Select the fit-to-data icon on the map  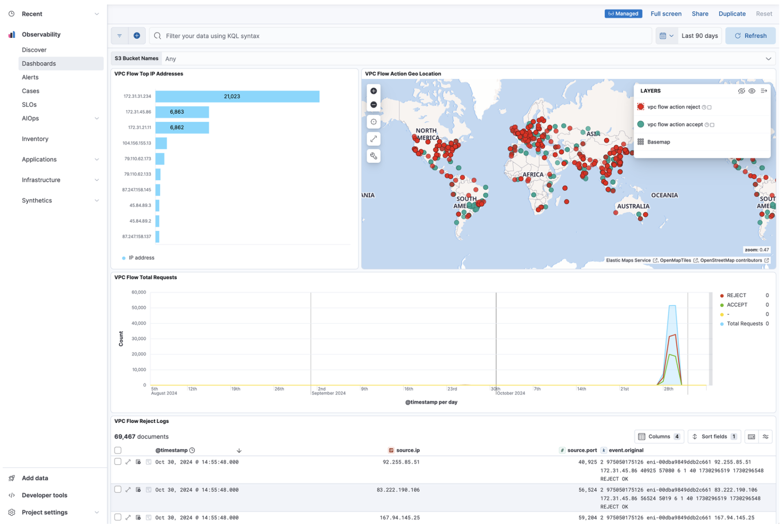(x=373, y=121)
